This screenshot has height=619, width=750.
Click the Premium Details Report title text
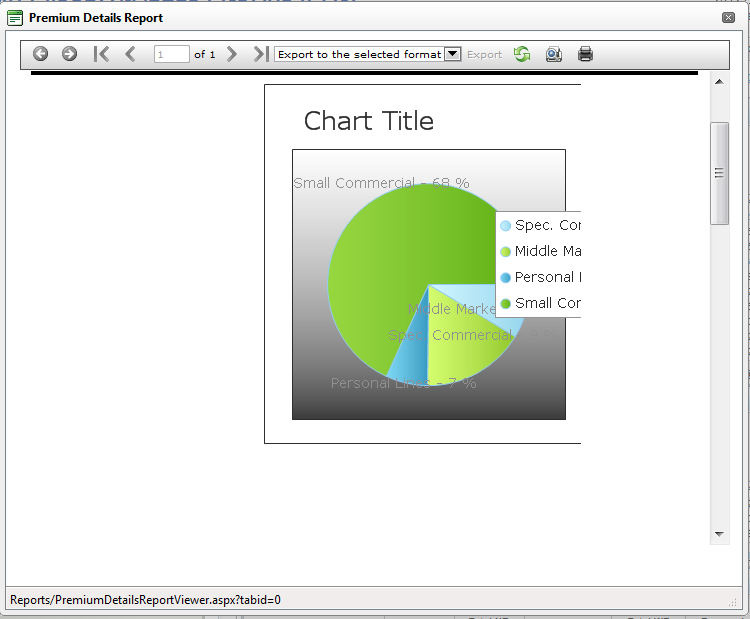coord(96,18)
